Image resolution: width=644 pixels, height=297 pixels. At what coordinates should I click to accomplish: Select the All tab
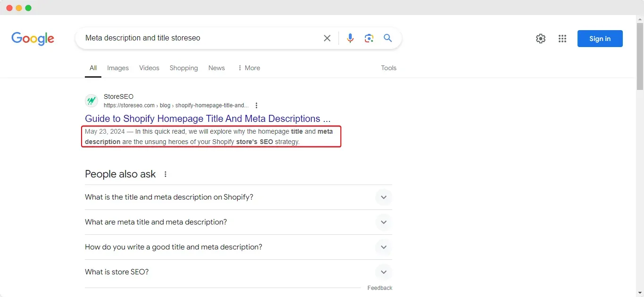click(x=93, y=68)
